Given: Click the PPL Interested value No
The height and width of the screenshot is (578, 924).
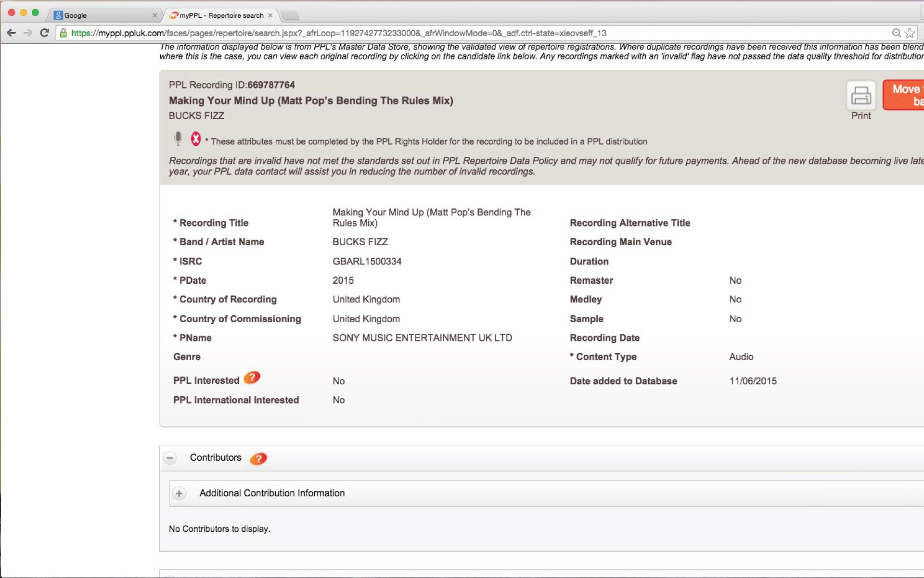Looking at the screenshot, I should click(x=339, y=381).
